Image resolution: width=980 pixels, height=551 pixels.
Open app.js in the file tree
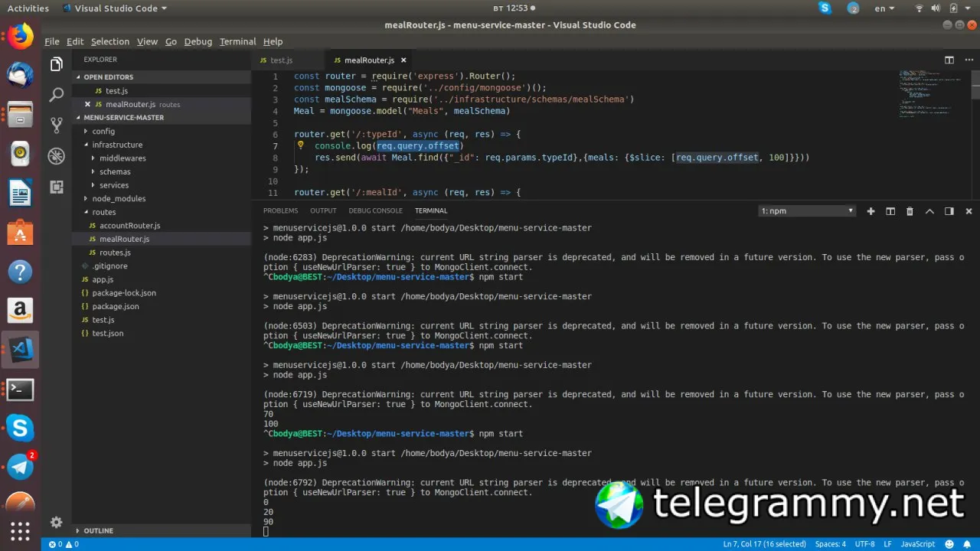pyautogui.click(x=103, y=279)
